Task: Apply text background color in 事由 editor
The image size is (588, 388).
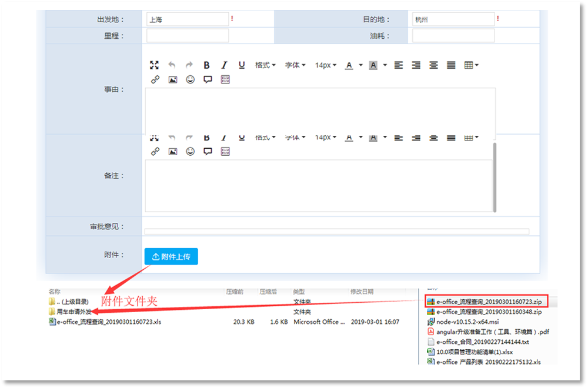Action: coord(373,65)
